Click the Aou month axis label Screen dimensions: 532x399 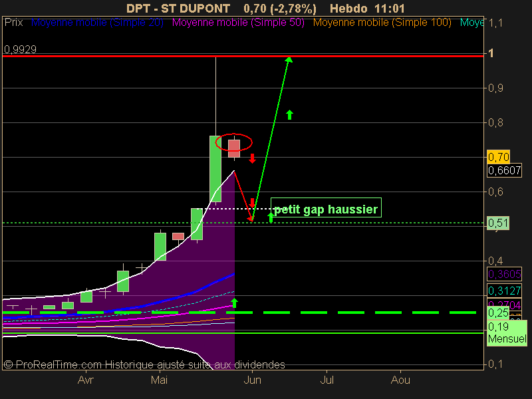pyautogui.click(x=400, y=380)
